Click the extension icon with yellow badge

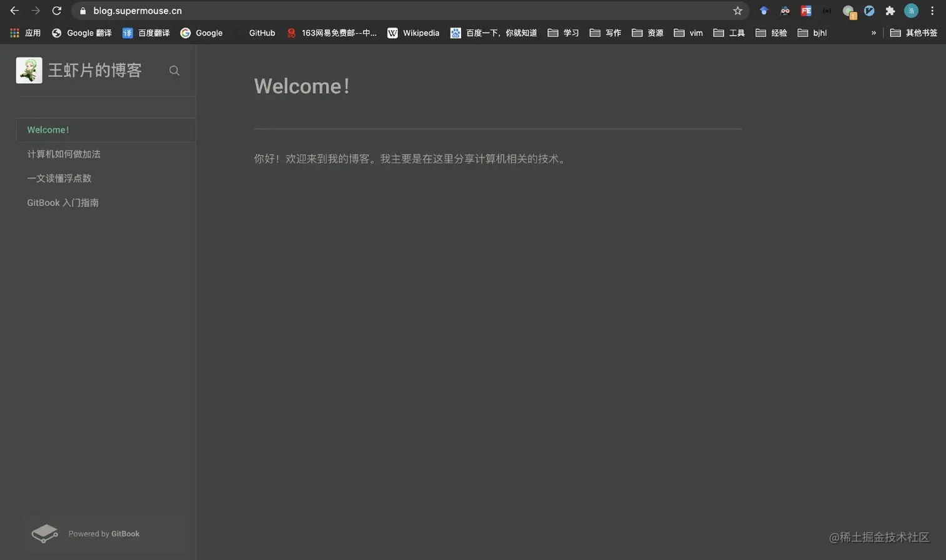pos(849,11)
